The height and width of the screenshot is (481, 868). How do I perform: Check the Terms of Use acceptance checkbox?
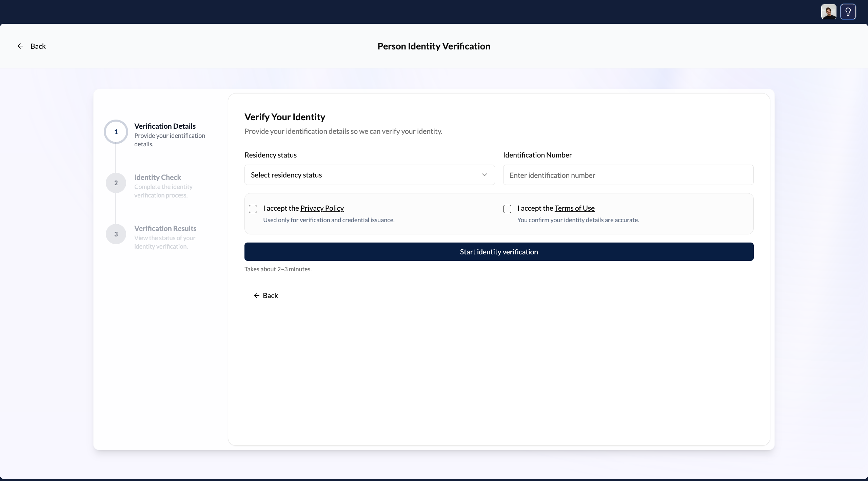(507, 209)
